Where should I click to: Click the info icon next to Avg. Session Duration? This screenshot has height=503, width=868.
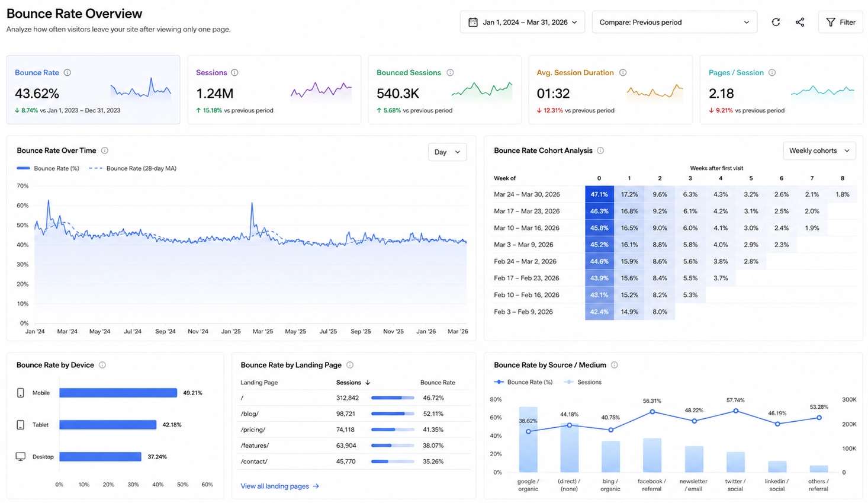[x=623, y=72]
